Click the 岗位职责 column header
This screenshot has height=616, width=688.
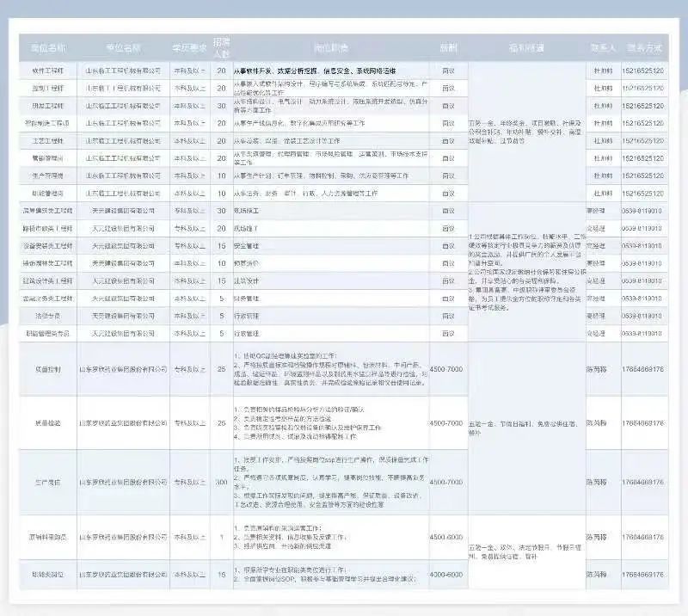click(x=331, y=48)
